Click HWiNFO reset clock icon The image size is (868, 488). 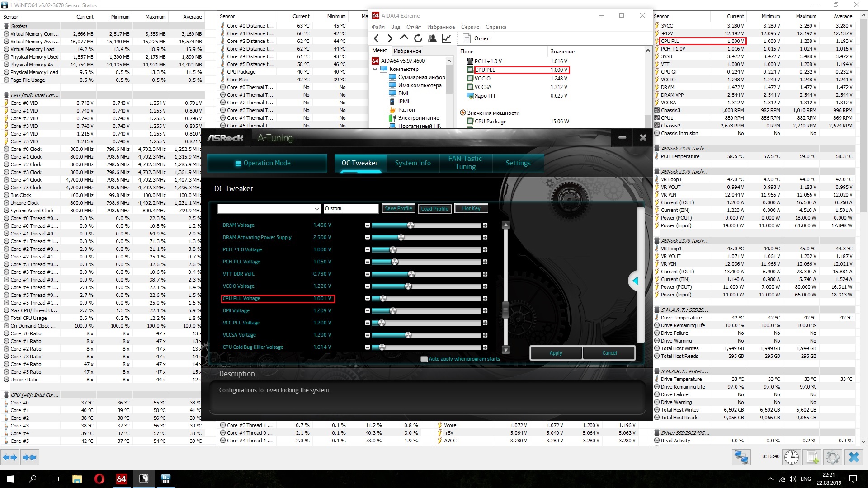[791, 457]
